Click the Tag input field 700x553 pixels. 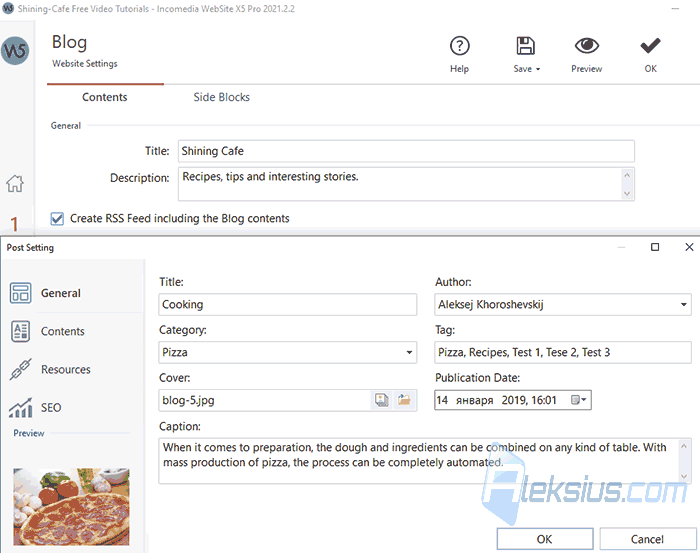click(x=562, y=352)
